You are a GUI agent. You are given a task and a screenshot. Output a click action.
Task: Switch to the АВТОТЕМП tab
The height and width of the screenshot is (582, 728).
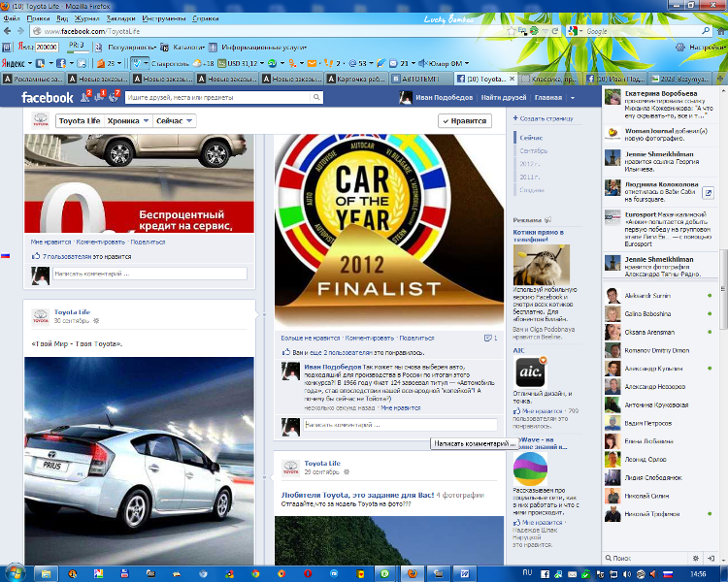421,79
